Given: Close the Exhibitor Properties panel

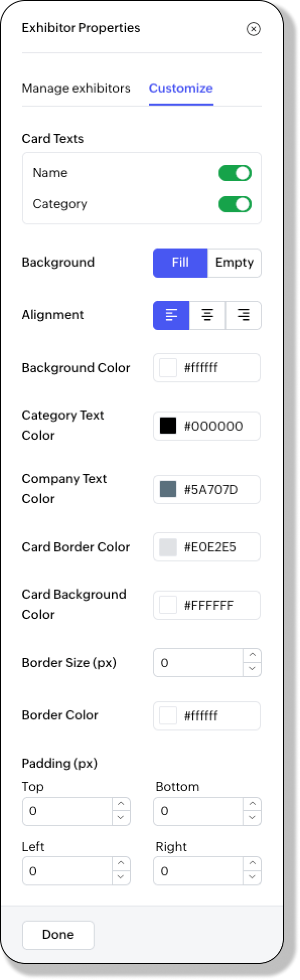Looking at the screenshot, I should (254, 29).
